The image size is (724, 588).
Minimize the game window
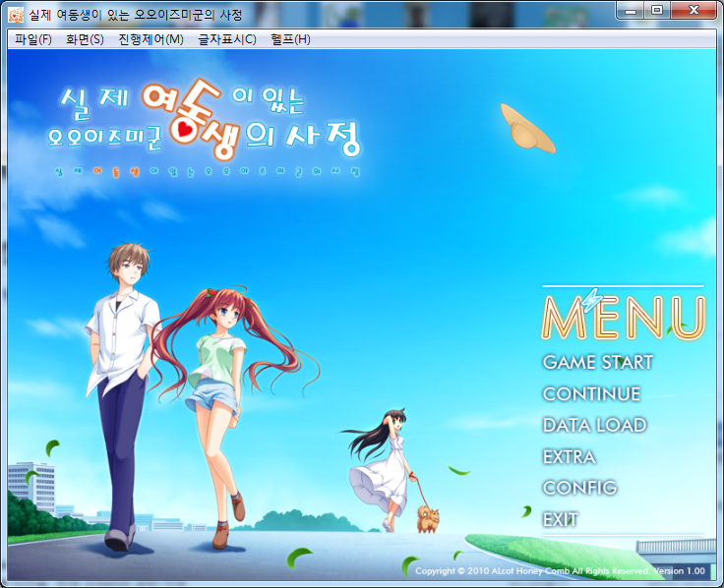click(x=632, y=11)
